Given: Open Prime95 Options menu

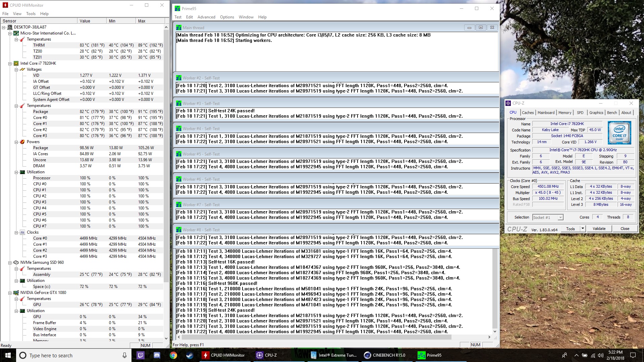Looking at the screenshot, I should click(227, 17).
